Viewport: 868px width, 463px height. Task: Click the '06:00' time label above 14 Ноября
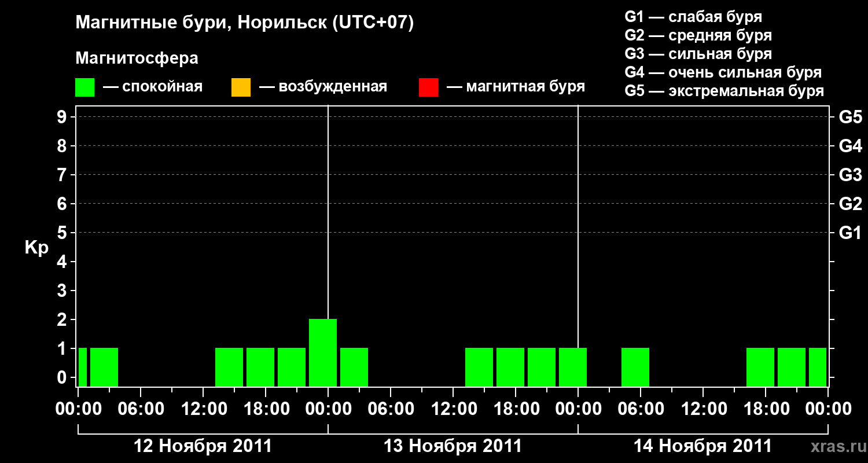pos(641,409)
